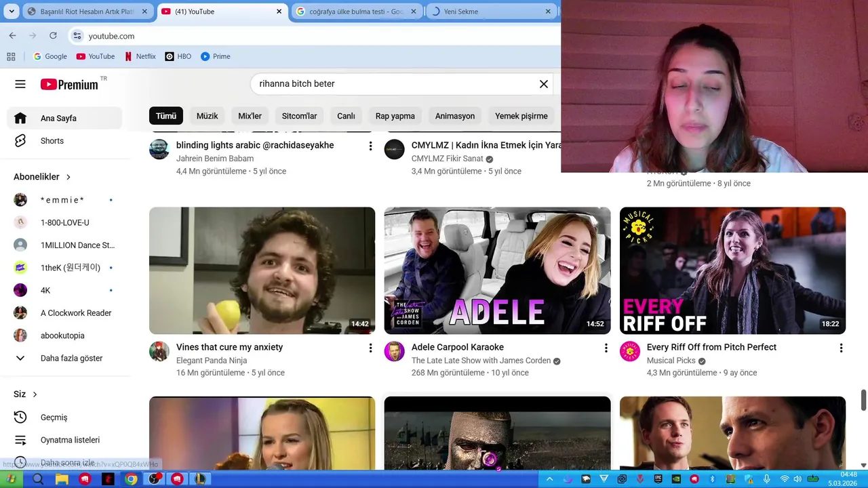The height and width of the screenshot is (488, 868).
Task: Open Oynatma listeleri playlists
Action: tap(64, 440)
